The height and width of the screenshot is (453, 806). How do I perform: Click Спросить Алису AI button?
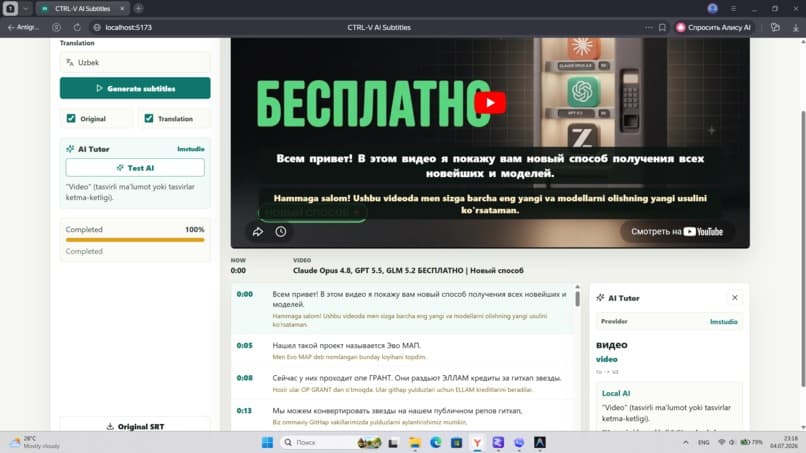pyautogui.click(x=714, y=27)
